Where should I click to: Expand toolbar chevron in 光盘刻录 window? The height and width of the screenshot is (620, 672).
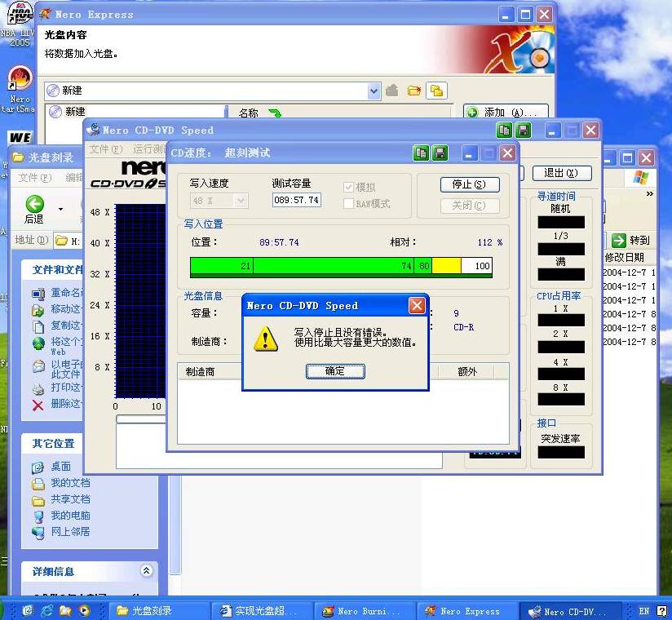coord(650,194)
